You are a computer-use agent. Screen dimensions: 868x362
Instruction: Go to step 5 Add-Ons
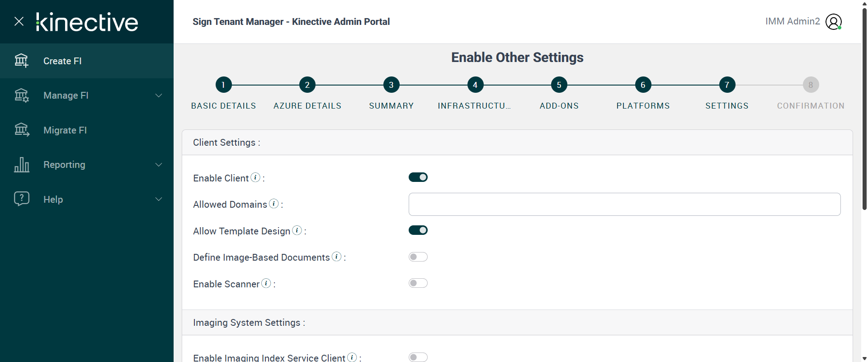tap(559, 85)
